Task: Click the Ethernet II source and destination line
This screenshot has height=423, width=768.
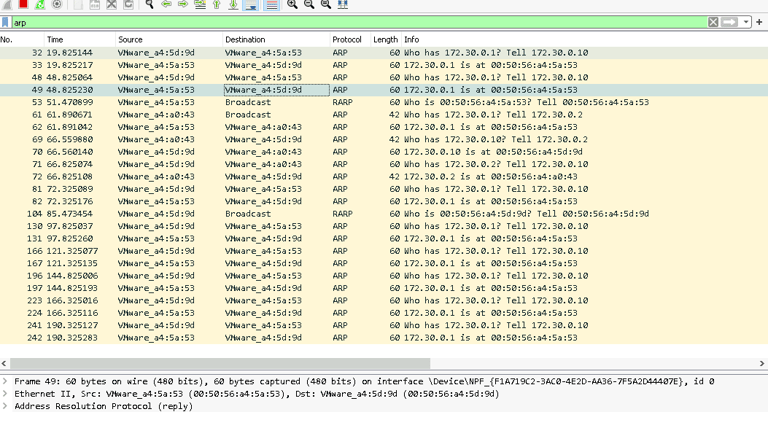Action: 257,394
